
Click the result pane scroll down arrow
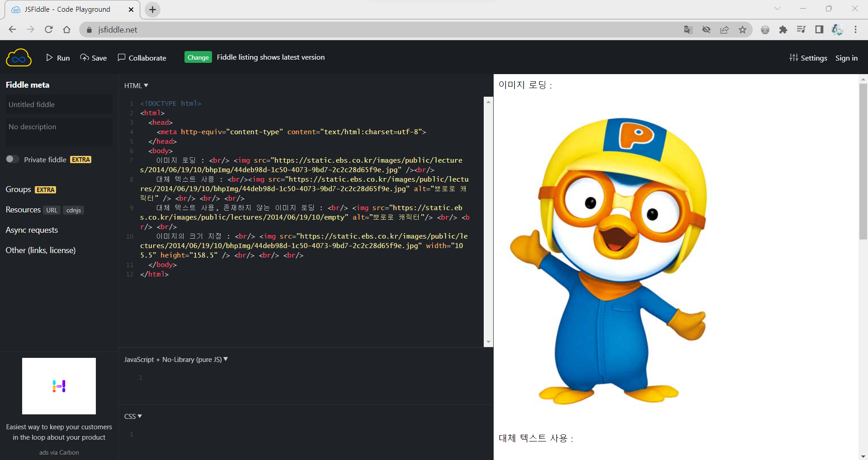click(x=863, y=456)
